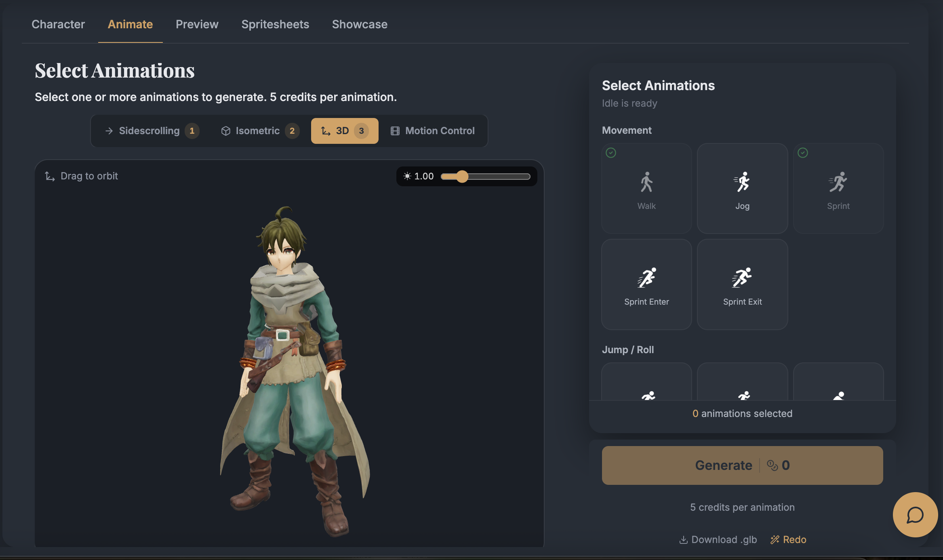
Task: Adjust the lighting brightness slider
Action: pos(485,177)
